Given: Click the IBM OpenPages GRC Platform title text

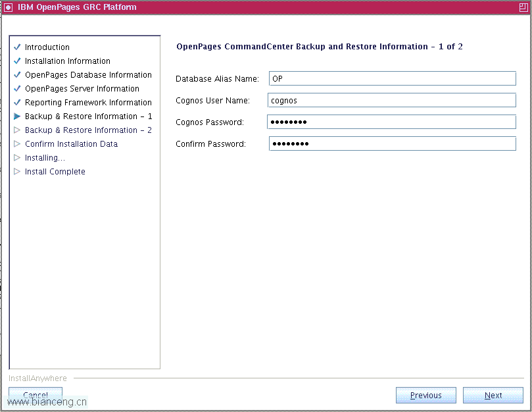Looking at the screenshot, I should [77, 7].
